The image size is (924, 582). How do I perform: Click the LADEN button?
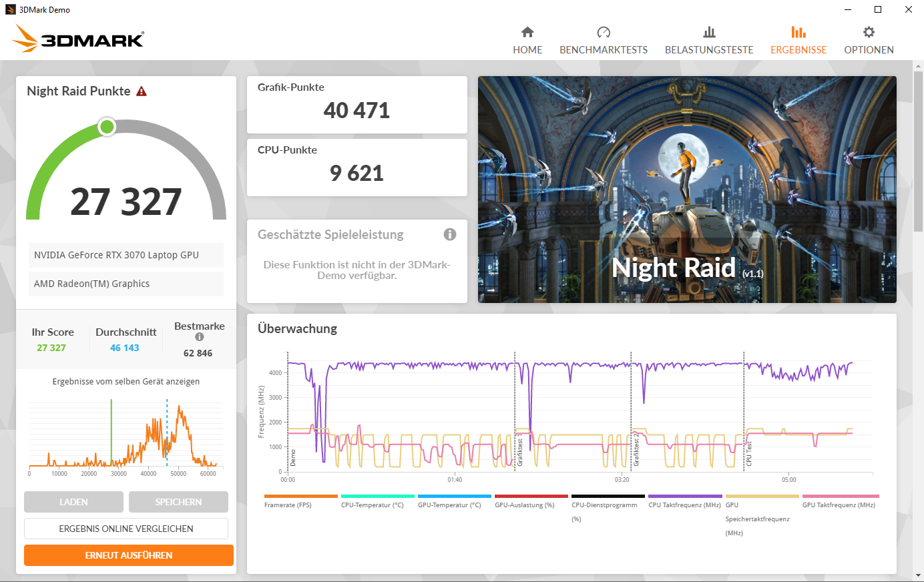73,502
